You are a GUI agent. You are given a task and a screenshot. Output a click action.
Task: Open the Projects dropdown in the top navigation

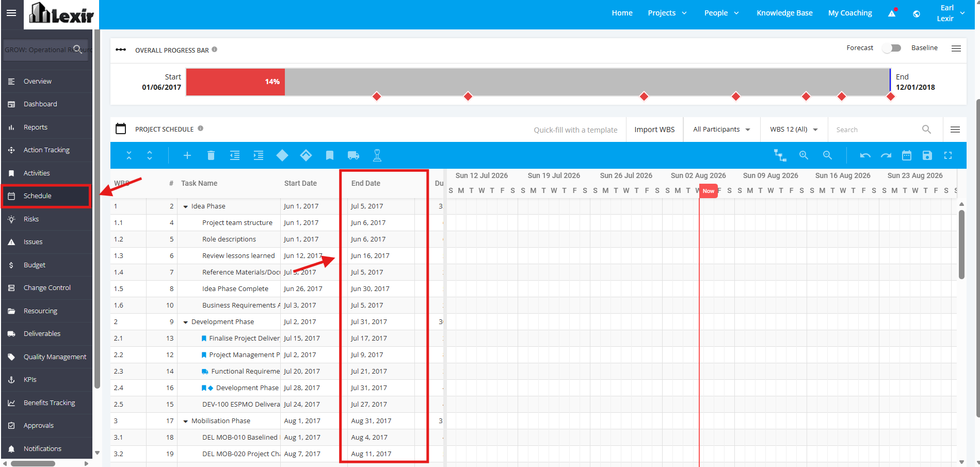[x=667, y=13]
